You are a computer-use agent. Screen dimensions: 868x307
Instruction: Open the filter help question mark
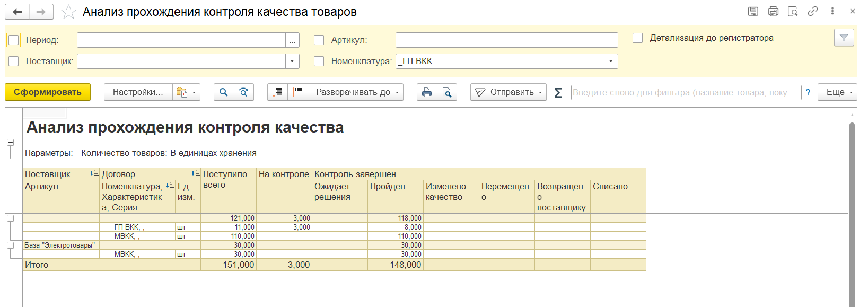coord(808,92)
